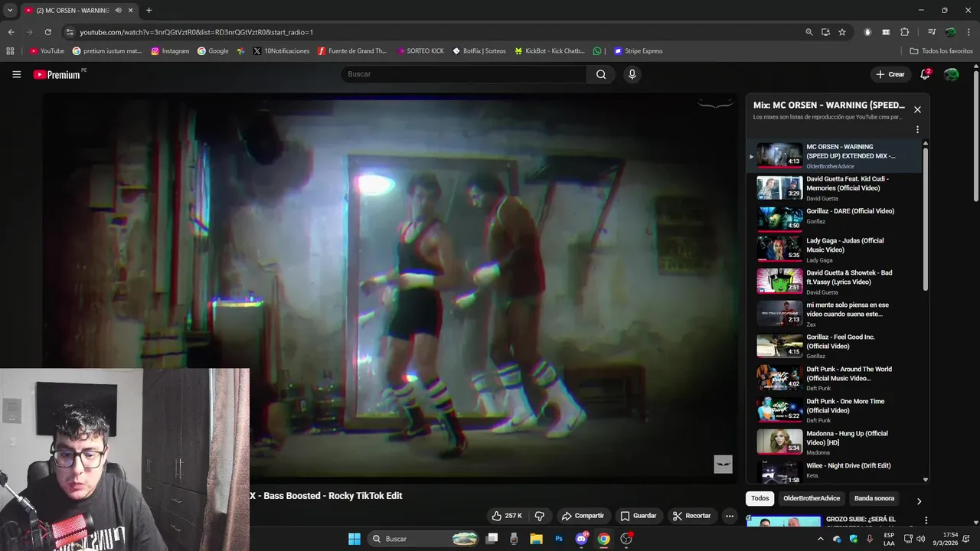Viewport: 980px width, 551px height.
Task: Focus the YouTube Buscar search field
Action: pos(463,74)
